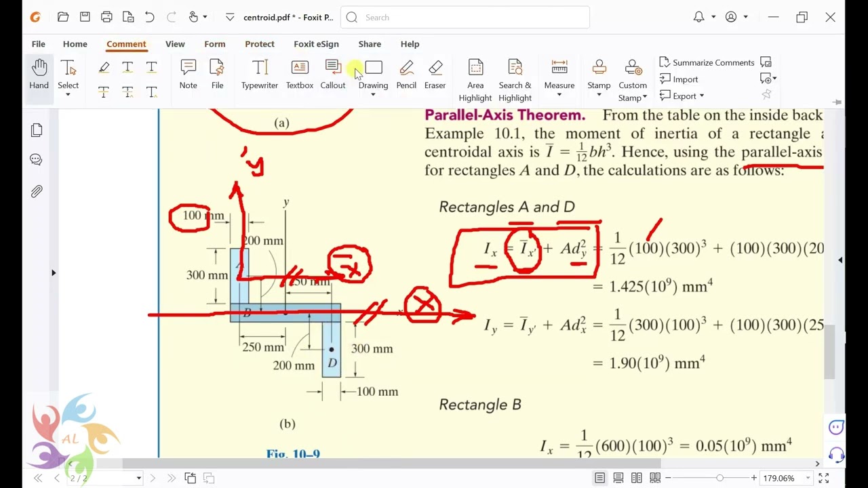
Task: Select the Area Highlight tool
Action: click(475, 80)
